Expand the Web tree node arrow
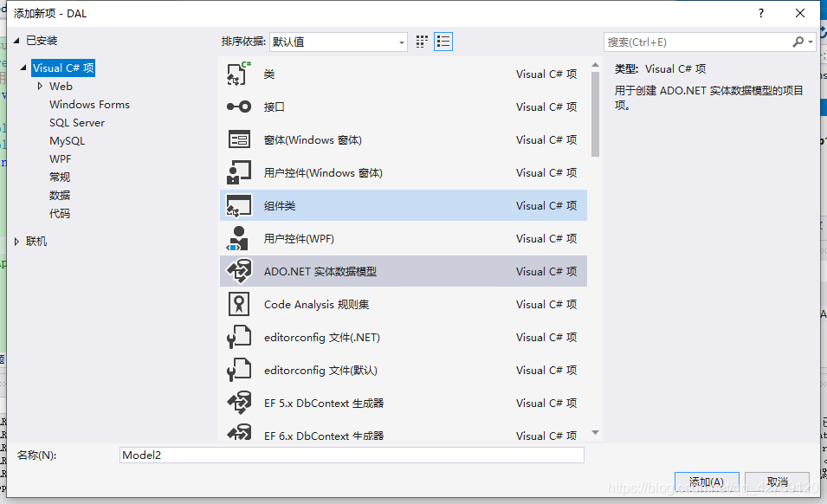 40,86
